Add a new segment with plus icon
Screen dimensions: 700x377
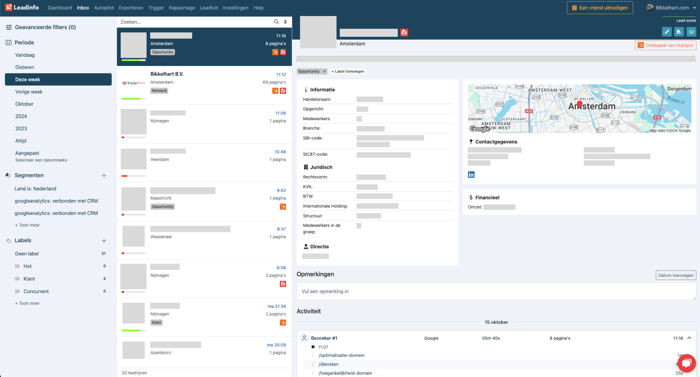click(x=104, y=176)
